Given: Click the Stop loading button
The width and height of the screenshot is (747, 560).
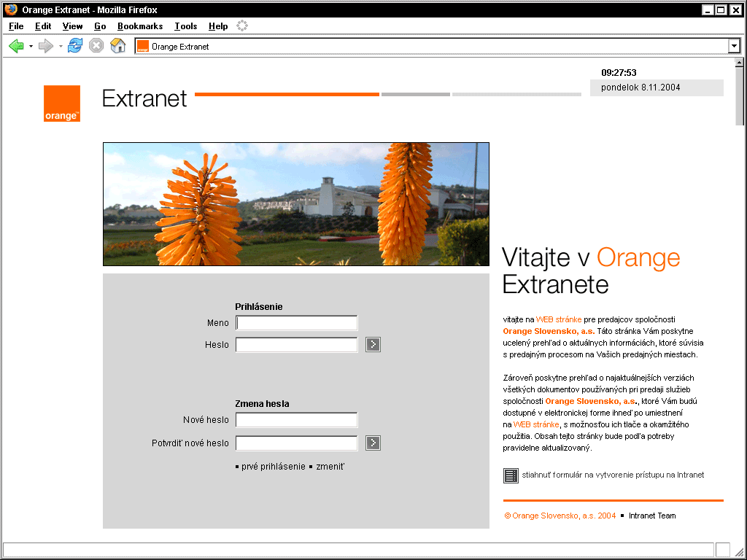Looking at the screenshot, I should tap(96, 46).
